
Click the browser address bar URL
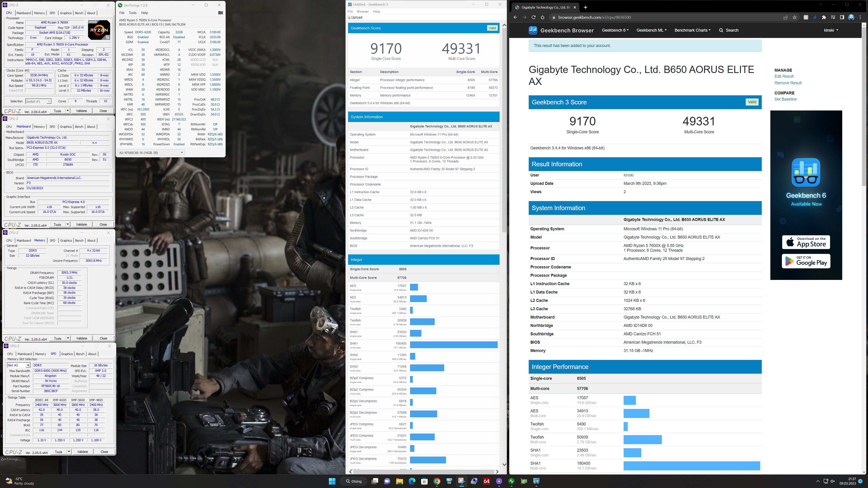594,17
